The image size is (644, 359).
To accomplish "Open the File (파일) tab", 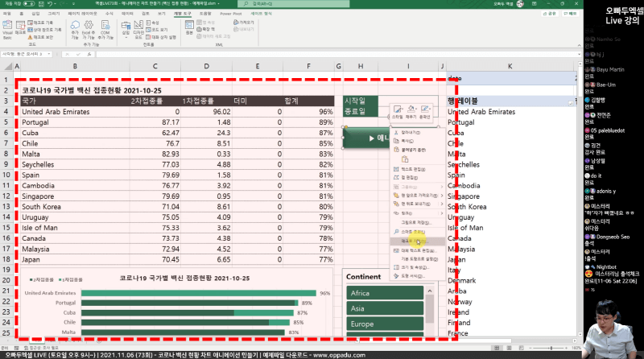I will tap(7, 14).
